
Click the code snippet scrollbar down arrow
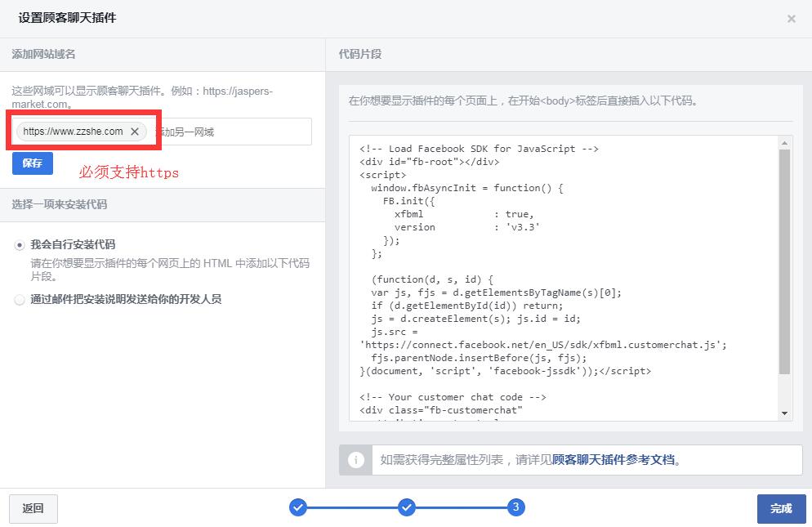tap(784, 413)
